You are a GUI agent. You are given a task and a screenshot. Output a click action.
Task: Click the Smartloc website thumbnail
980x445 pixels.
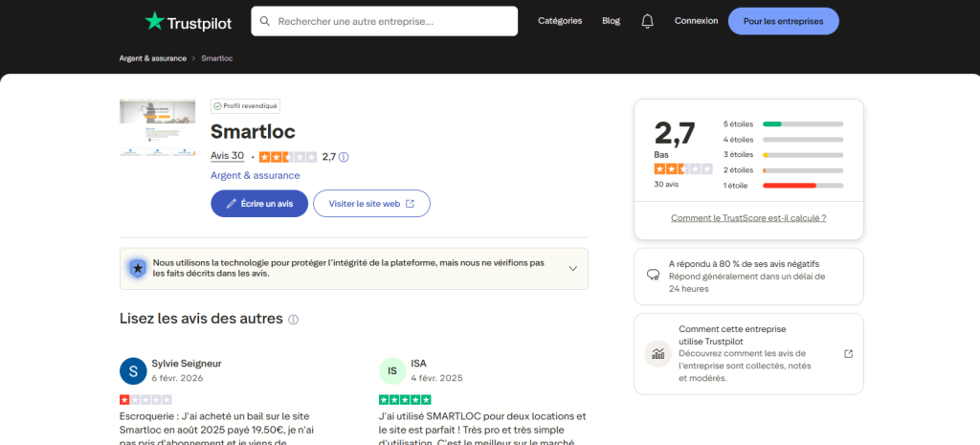point(158,127)
